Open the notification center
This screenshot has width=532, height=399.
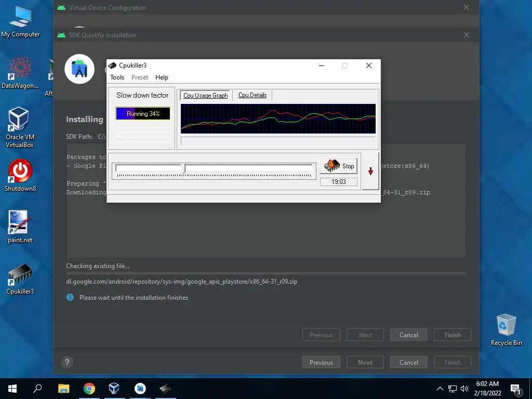(x=516, y=389)
